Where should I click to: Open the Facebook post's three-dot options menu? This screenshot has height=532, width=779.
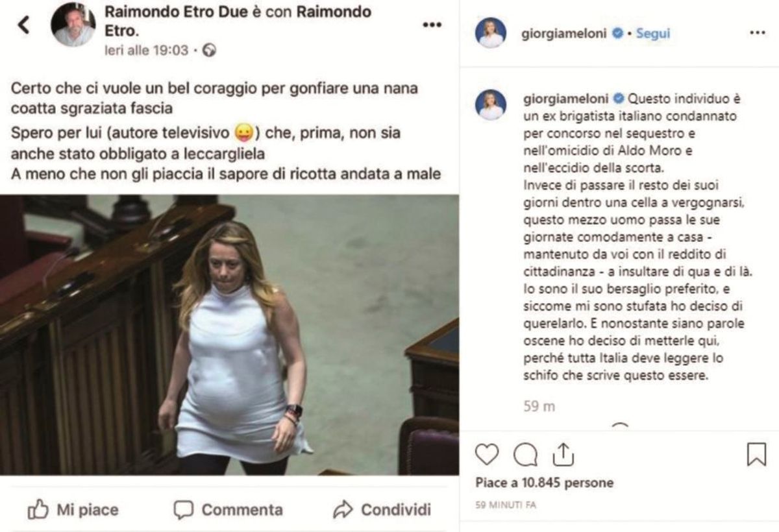pyautogui.click(x=432, y=25)
